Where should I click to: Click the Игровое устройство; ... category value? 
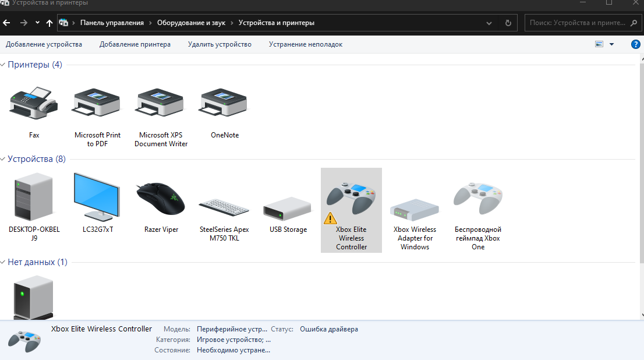pos(233,340)
